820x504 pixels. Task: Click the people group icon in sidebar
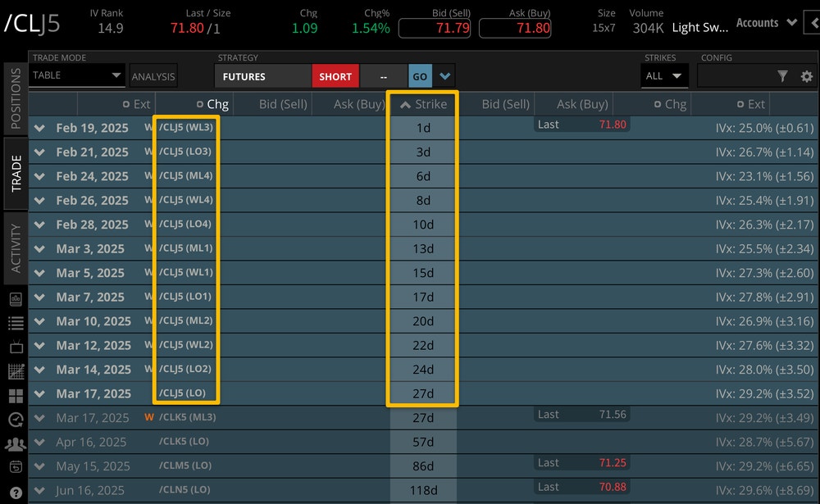click(16, 444)
